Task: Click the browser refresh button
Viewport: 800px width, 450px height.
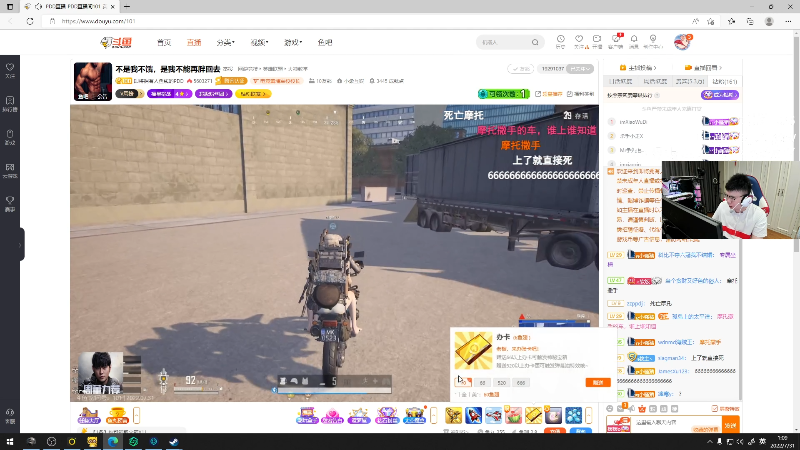Action: (30, 21)
